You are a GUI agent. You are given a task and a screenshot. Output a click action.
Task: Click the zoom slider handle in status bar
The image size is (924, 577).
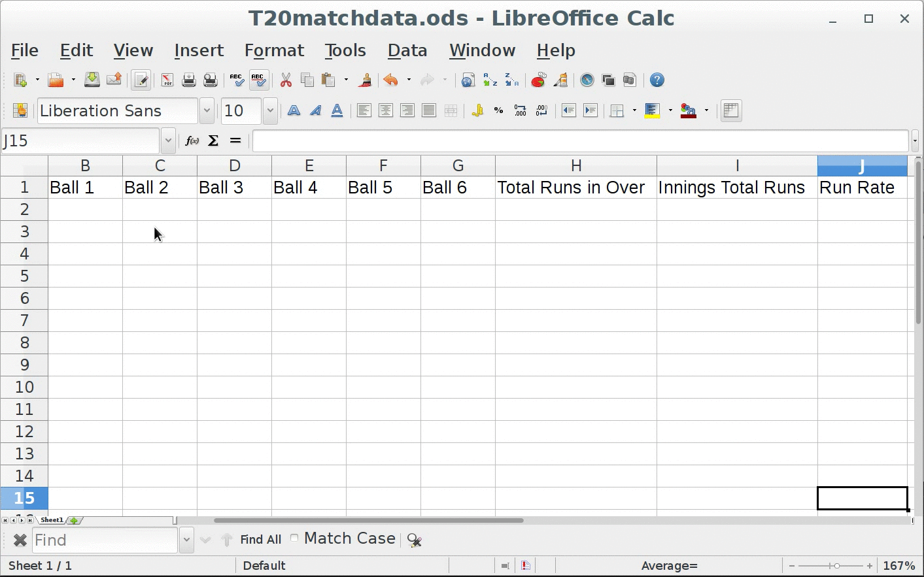coord(836,566)
